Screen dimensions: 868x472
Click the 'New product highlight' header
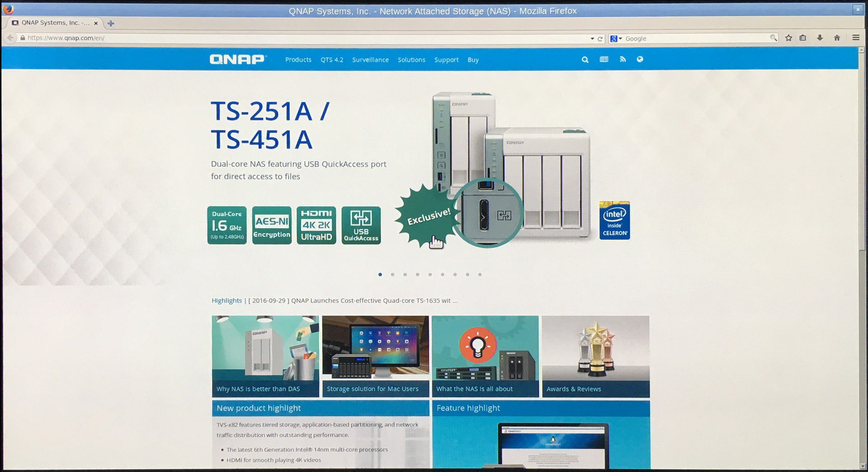321,408
